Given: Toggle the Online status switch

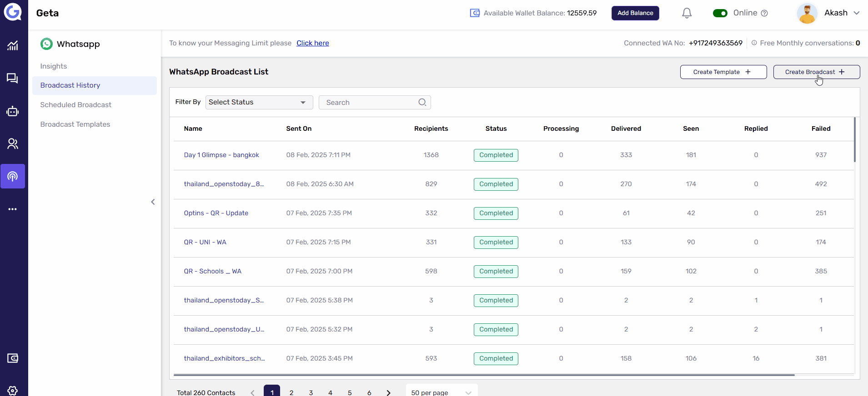Looking at the screenshot, I should tap(720, 13).
